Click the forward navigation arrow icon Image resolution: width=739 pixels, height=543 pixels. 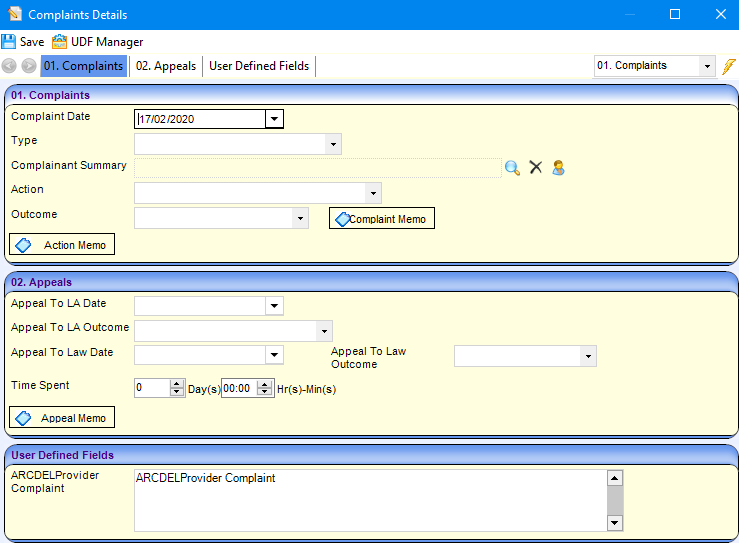coord(28,66)
